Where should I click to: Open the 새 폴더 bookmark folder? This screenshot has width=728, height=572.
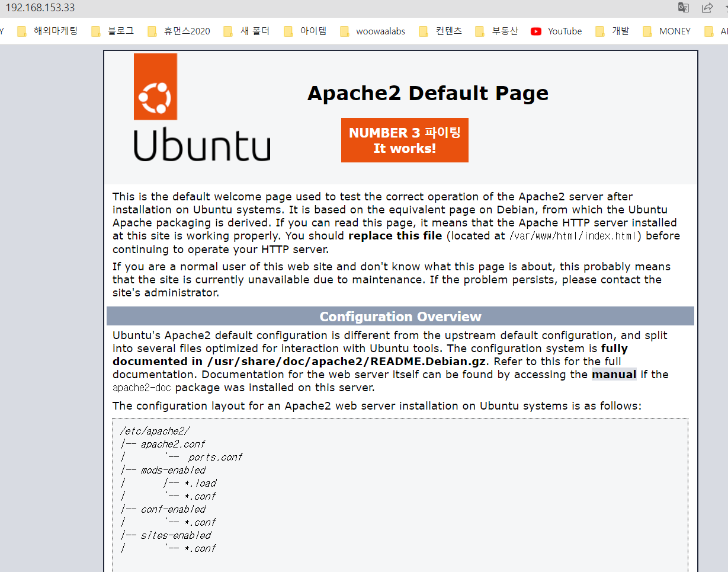[247, 31]
